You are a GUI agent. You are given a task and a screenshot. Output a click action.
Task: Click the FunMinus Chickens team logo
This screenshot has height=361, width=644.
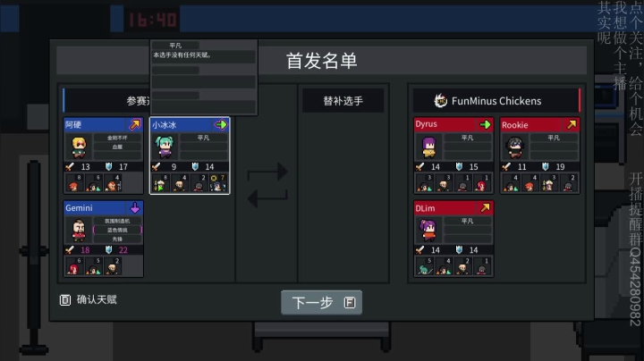click(x=440, y=100)
